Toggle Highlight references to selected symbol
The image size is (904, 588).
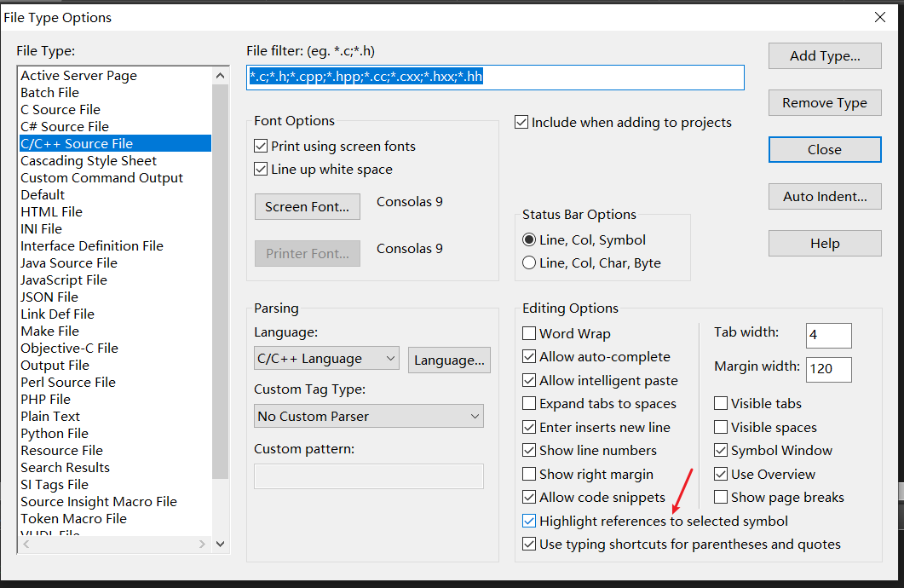tap(530, 522)
